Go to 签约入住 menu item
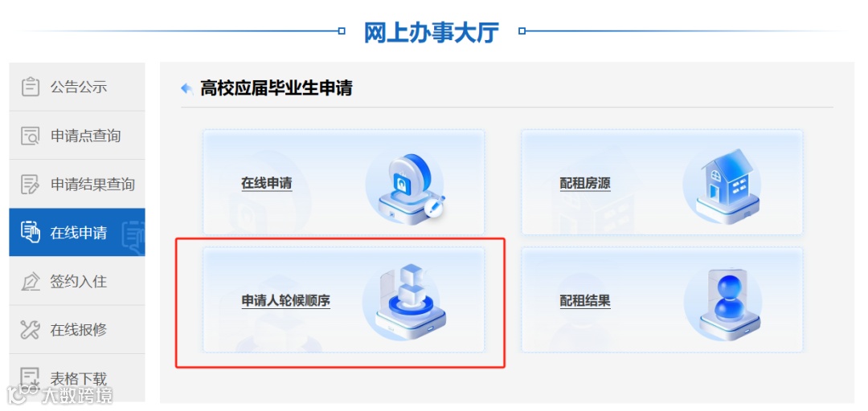The height and width of the screenshot is (411, 868). (77, 282)
